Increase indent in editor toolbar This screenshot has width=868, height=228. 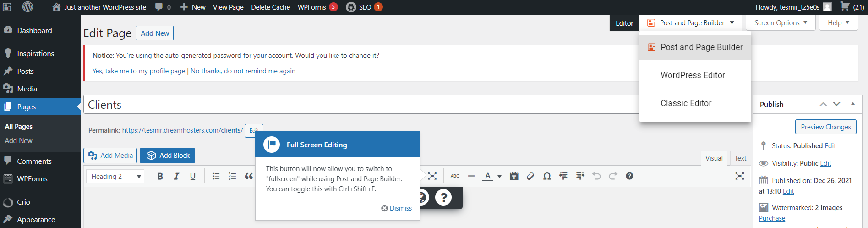(x=580, y=176)
